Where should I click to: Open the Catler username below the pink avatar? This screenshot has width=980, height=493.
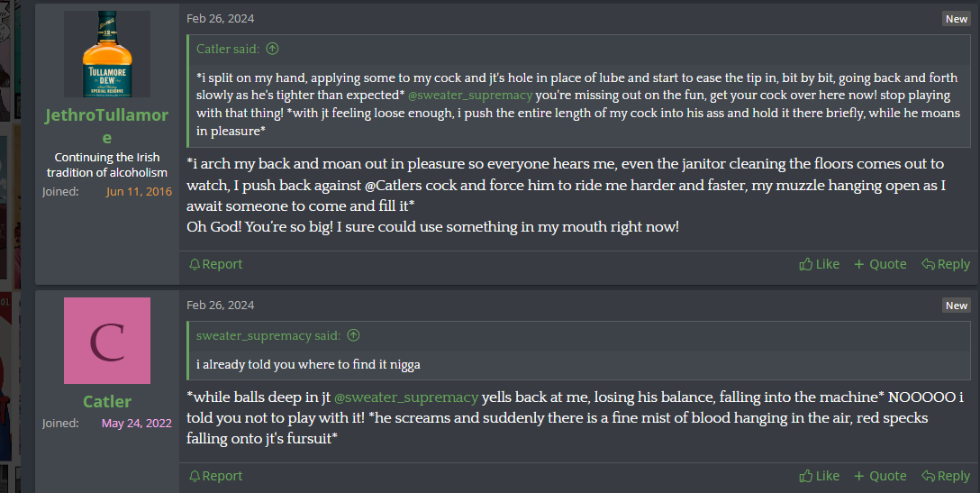[x=107, y=401]
